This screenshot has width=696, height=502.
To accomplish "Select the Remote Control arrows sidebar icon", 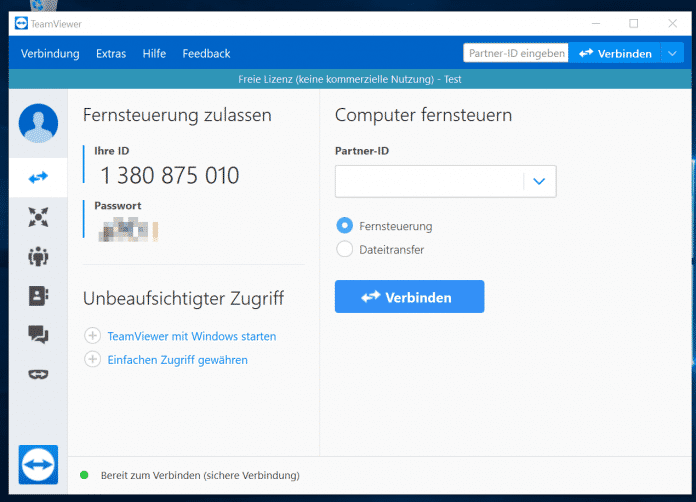I will 38,177.
